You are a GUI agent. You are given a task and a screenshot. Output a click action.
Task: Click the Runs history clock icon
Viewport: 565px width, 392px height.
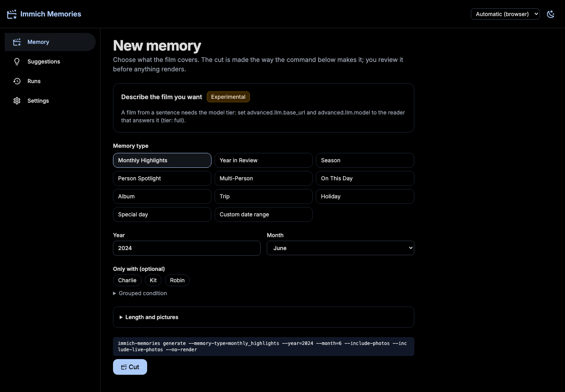tap(17, 81)
